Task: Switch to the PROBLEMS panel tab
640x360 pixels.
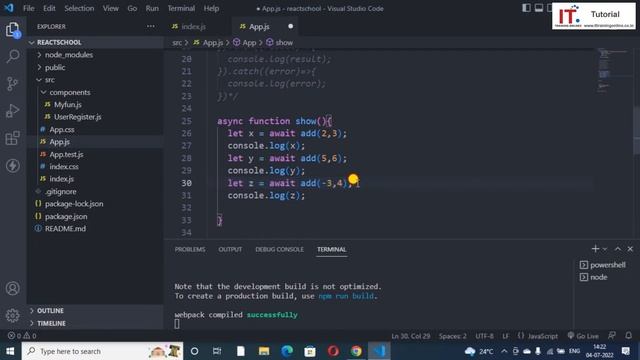Action: point(190,249)
